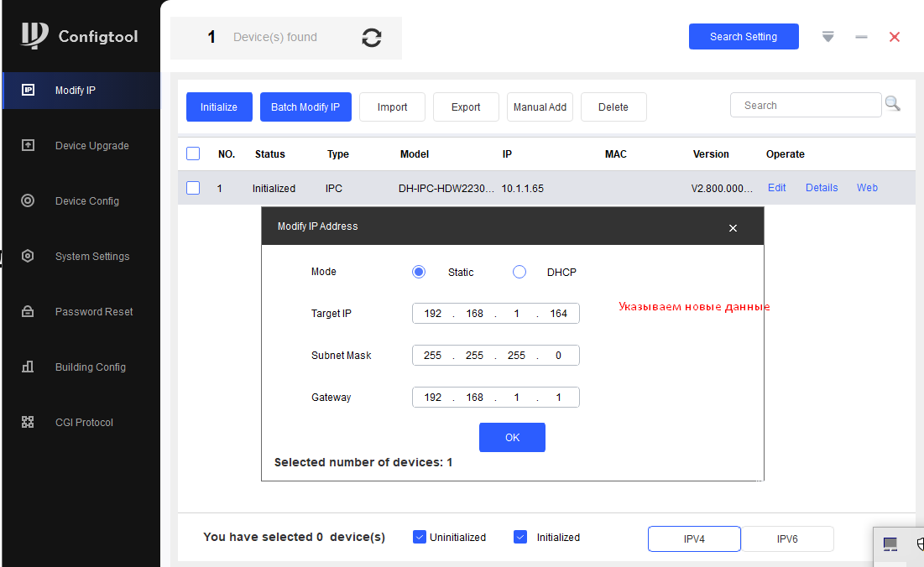Open the Building Config section

click(x=81, y=367)
